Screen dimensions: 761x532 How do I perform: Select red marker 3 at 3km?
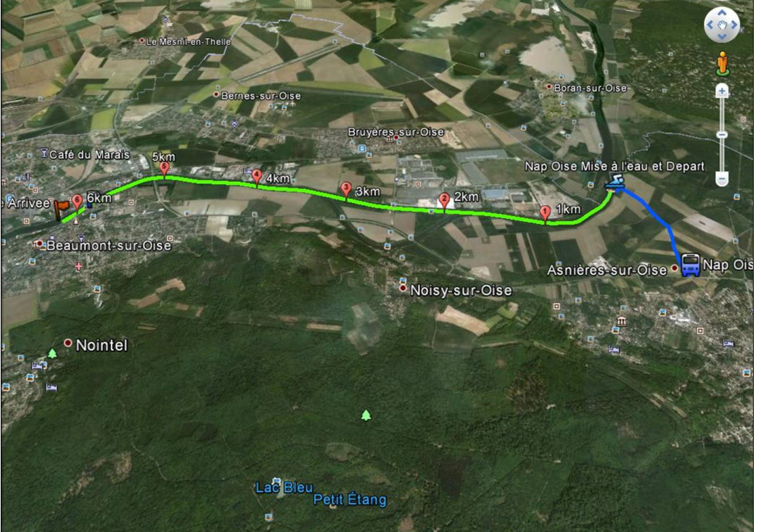pos(345,190)
